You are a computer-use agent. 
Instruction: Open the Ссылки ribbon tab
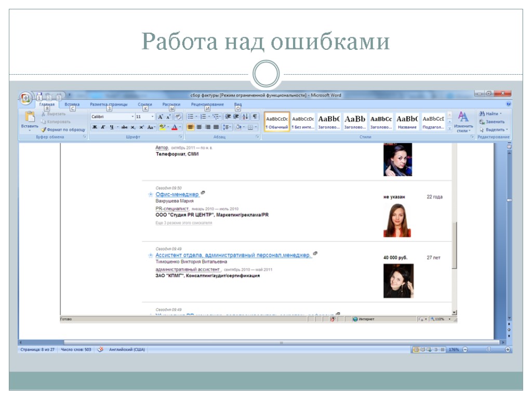[x=145, y=104]
